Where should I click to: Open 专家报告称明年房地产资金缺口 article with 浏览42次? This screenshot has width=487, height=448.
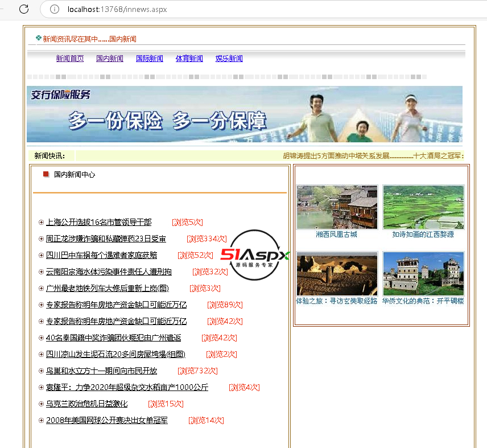click(x=116, y=321)
